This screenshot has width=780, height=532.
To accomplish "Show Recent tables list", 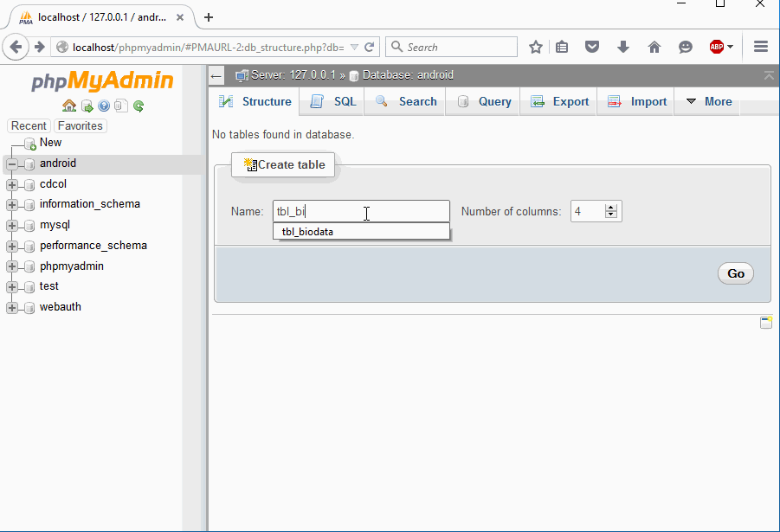I will (x=29, y=125).
